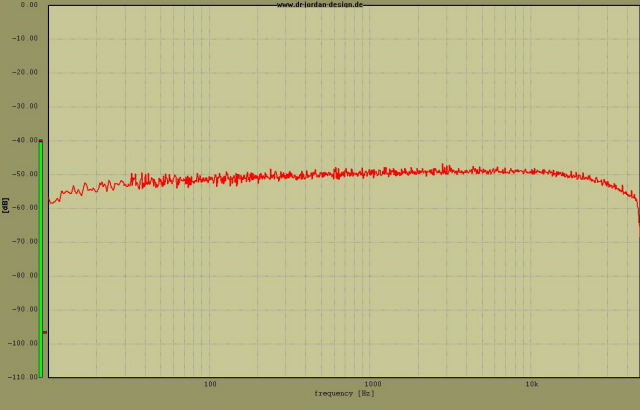Viewport: 640px width, 410px height.
Task: Click the 10k frequency tick label
Action: pyautogui.click(x=532, y=384)
